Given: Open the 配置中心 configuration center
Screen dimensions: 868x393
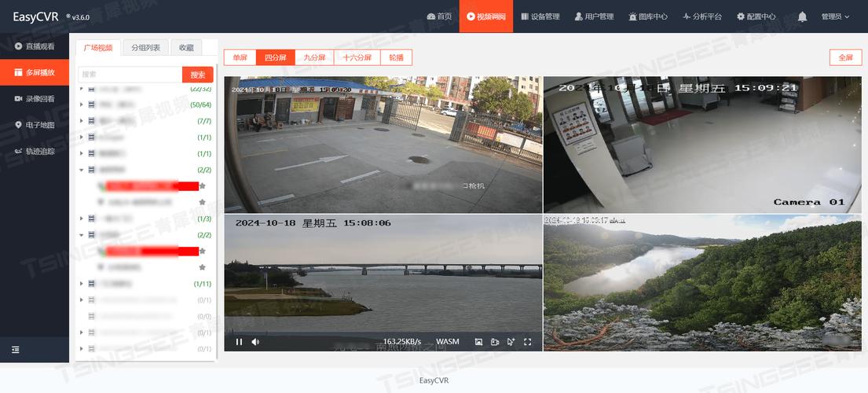Looking at the screenshot, I should point(756,17).
